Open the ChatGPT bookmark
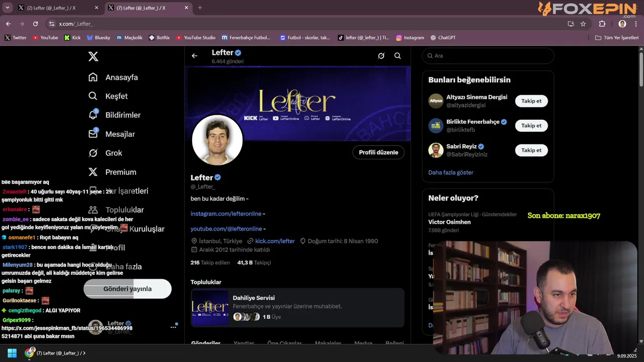The height and width of the screenshot is (362, 644). [443, 38]
